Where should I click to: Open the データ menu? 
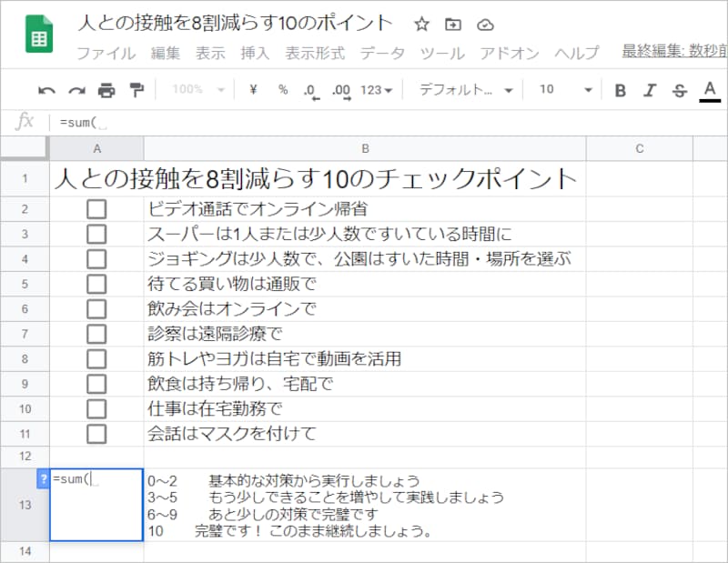click(382, 53)
